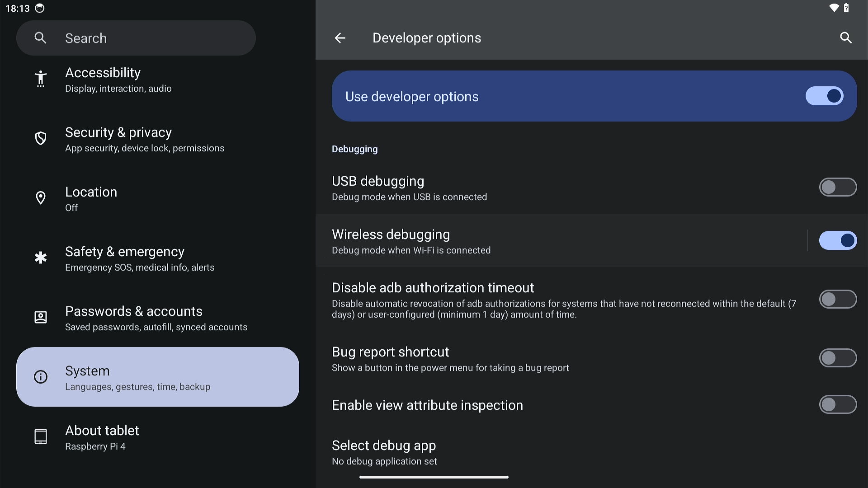The image size is (868, 488).
Task: Click the 'Use developer options' label
Action: point(412,97)
